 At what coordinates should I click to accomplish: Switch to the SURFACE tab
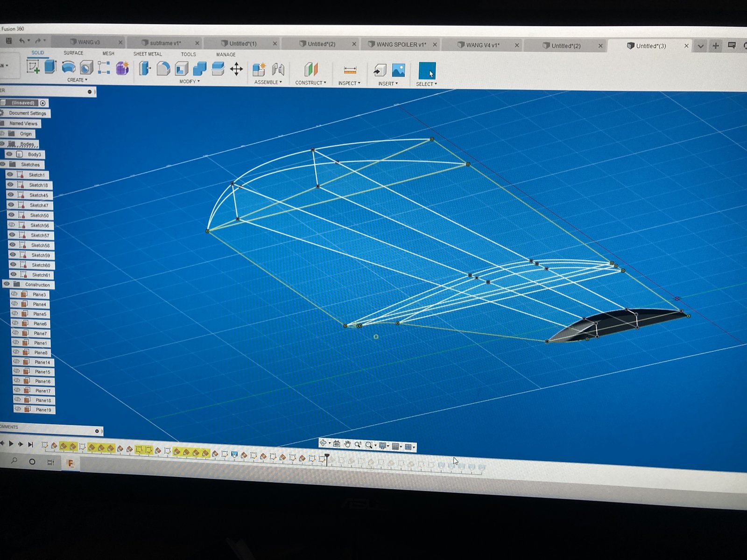pos(73,53)
